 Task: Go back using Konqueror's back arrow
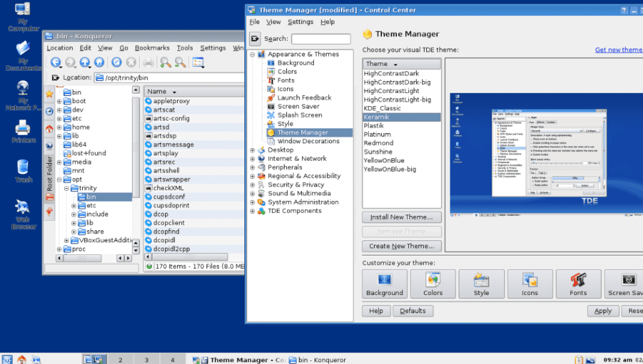(56, 62)
